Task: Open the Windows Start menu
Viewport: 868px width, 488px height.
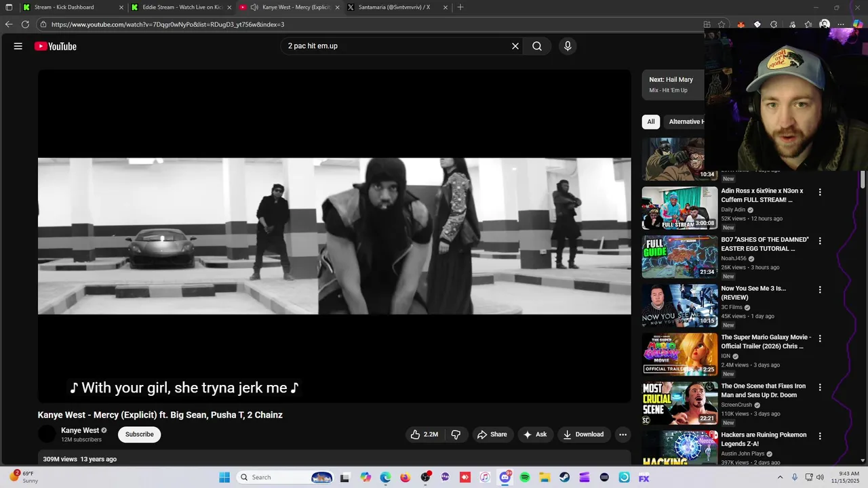Action: [224, 477]
